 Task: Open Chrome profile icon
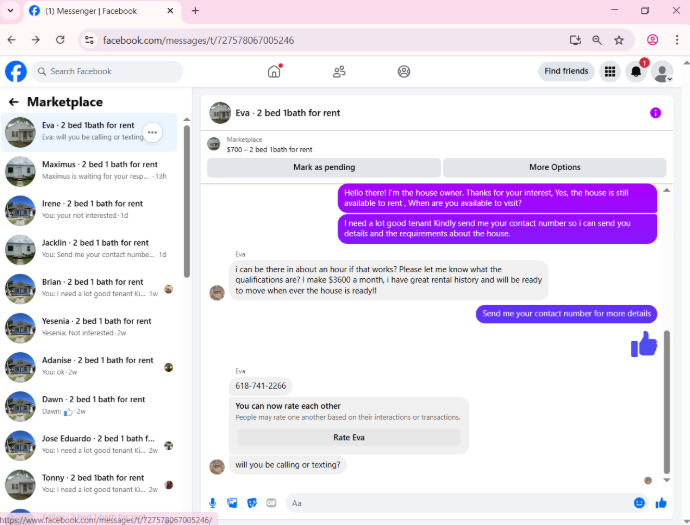pyautogui.click(x=652, y=40)
